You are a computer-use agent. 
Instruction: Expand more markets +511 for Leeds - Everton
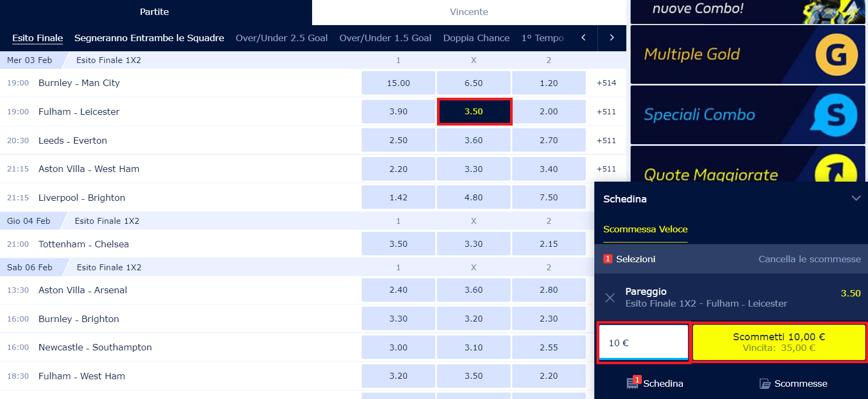tap(606, 140)
